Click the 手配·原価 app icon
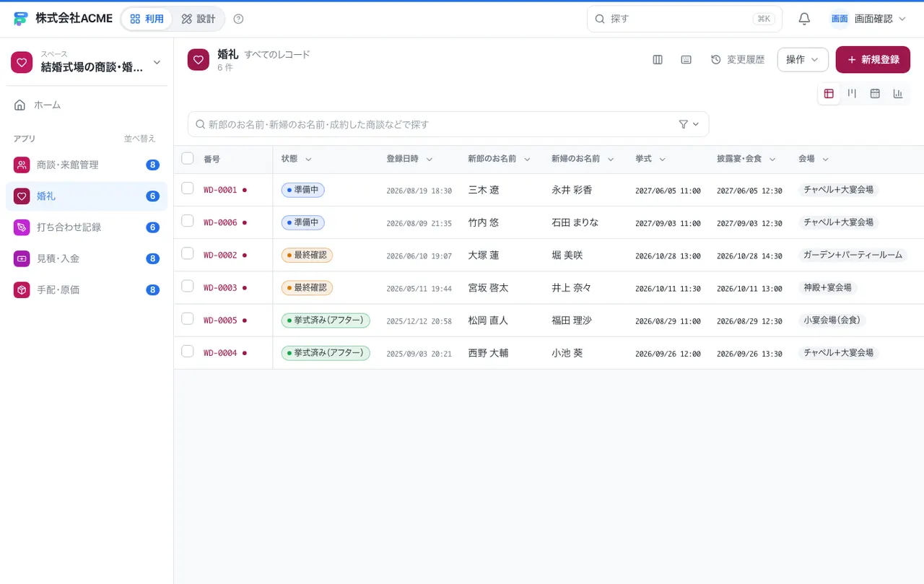 pyautogui.click(x=22, y=289)
